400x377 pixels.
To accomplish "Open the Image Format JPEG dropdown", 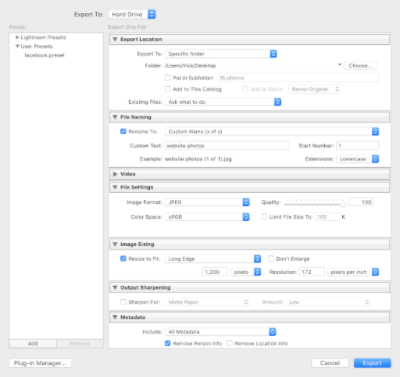I will point(207,202).
